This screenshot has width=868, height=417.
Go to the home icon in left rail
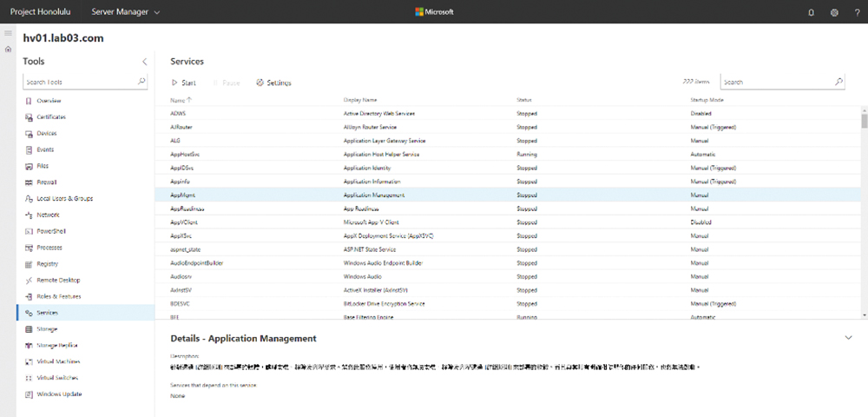(8, 50)
